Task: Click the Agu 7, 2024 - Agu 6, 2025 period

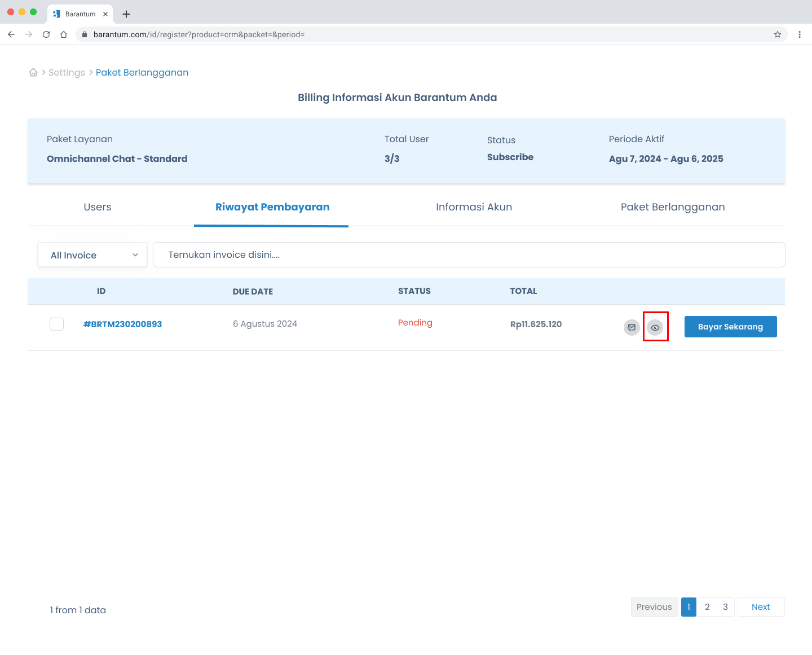Action: coord(666,159)
